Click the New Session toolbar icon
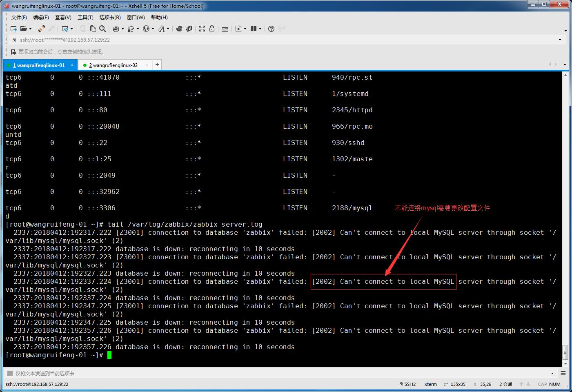 13,29
